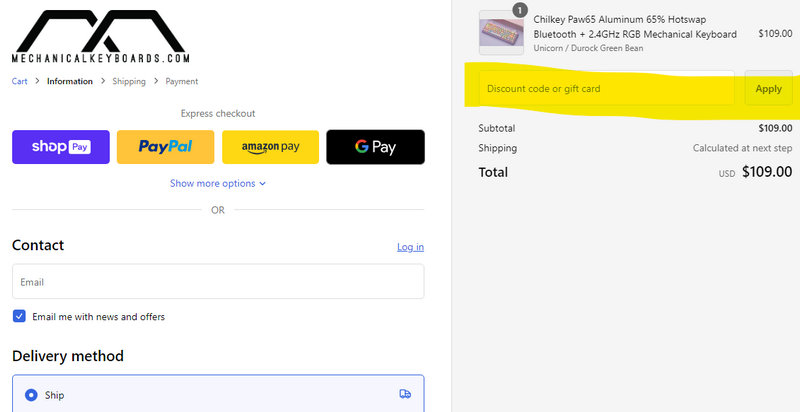The width and height of the screenshot is (800, 412).
Task: Click the delivery truck icon
Action: tap(405, 395)
